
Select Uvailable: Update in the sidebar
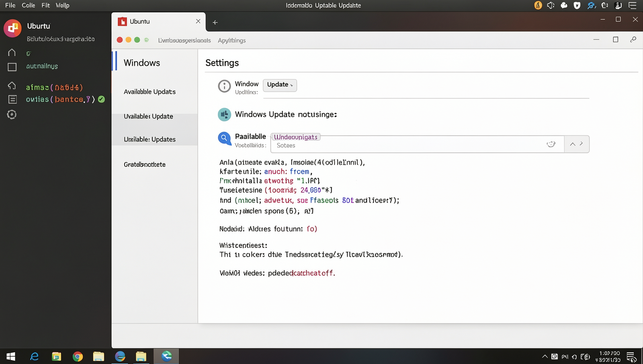148,117
